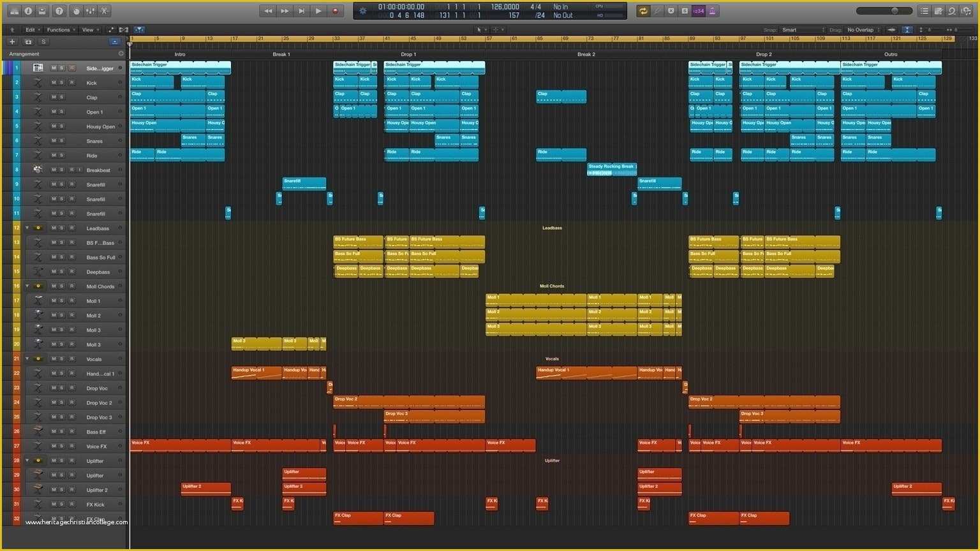Open the Media Browser button
The image size is (980, 551).
pos(965,11)
